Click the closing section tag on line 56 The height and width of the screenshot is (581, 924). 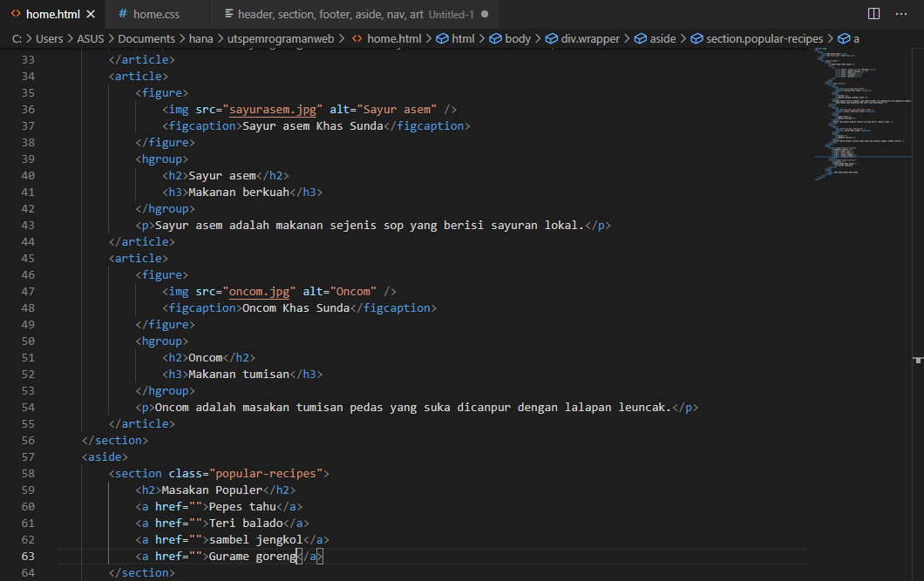point(114,440)
